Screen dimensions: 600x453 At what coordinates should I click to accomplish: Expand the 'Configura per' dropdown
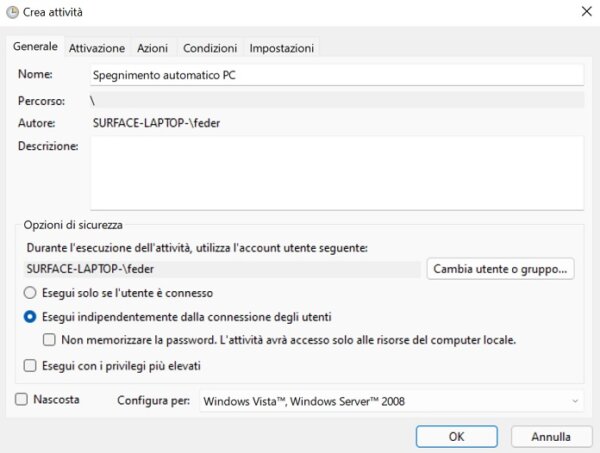(x=391, y=401)
